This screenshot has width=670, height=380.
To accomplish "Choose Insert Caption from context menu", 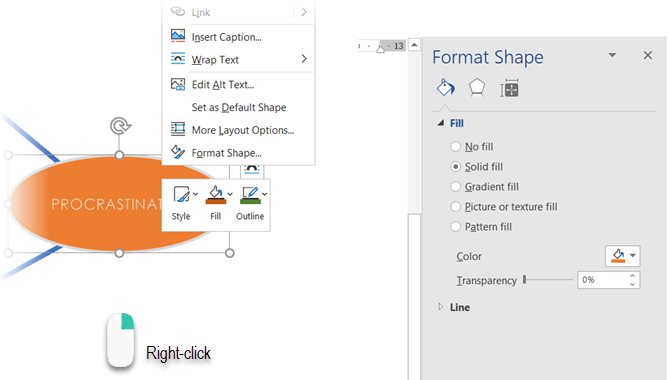I will click(238, 37).
